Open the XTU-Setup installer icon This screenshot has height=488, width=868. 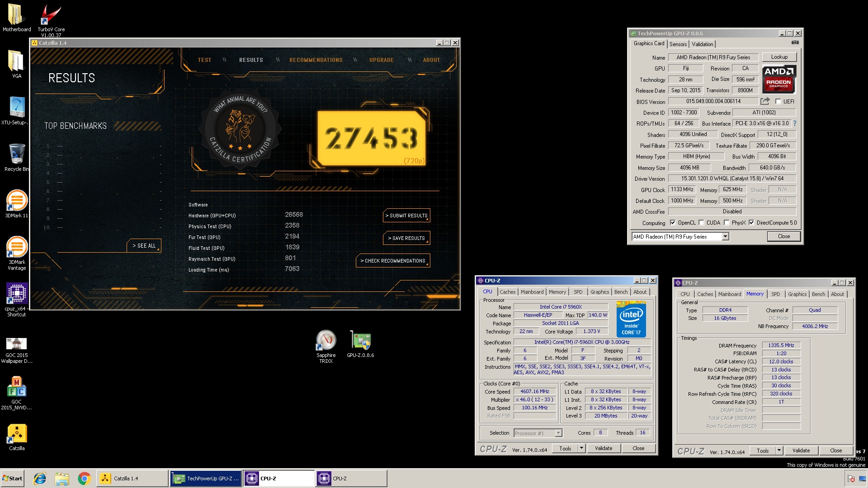pos(16,111)
